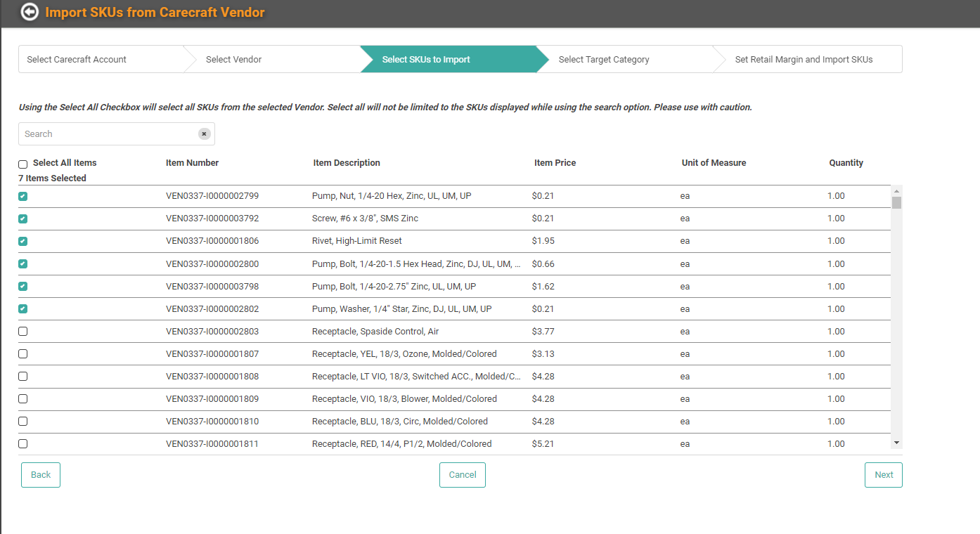Click item number VEN0337-I0000002802

tap(212, 309)
